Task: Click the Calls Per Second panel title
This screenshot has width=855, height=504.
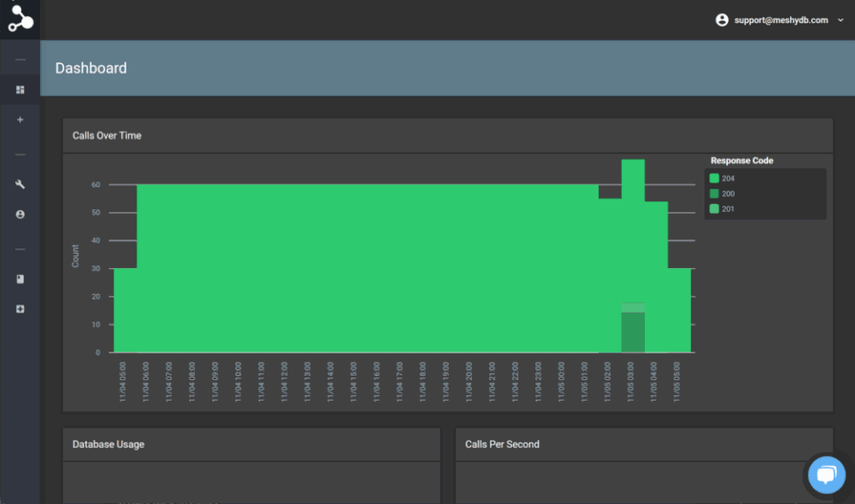Action: pos(502,444)
